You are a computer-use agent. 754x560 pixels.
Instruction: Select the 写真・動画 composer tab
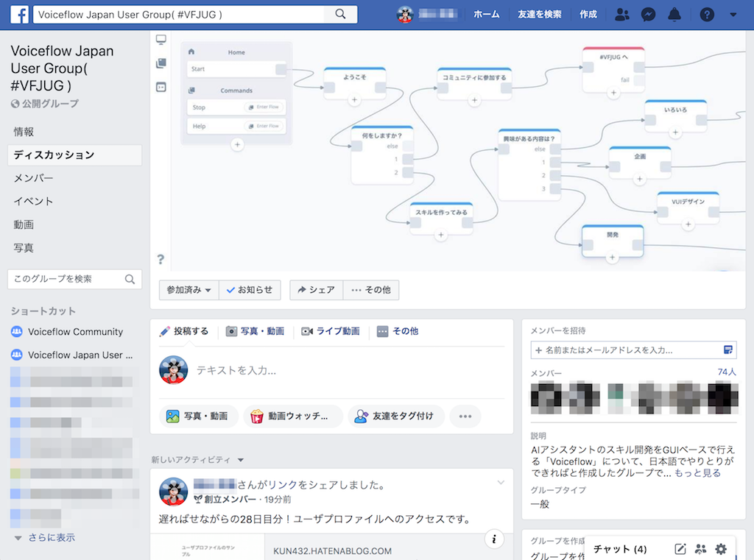coord(256,331)
